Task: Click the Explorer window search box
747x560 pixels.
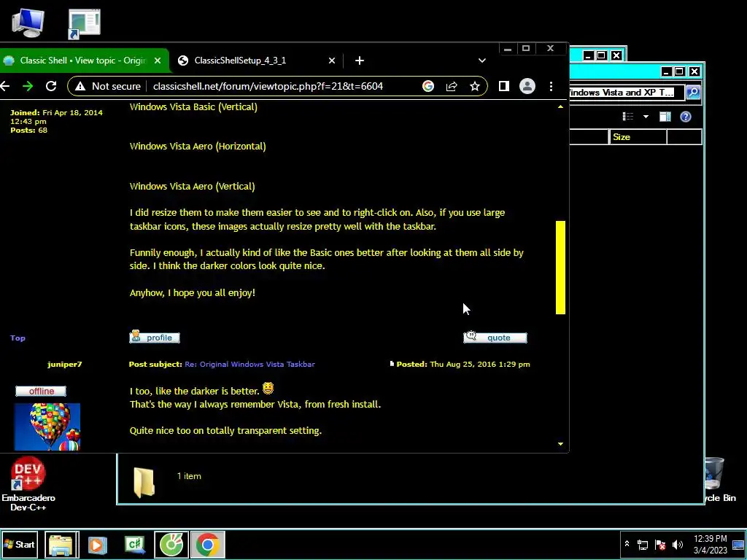Action: click(627, 93)
